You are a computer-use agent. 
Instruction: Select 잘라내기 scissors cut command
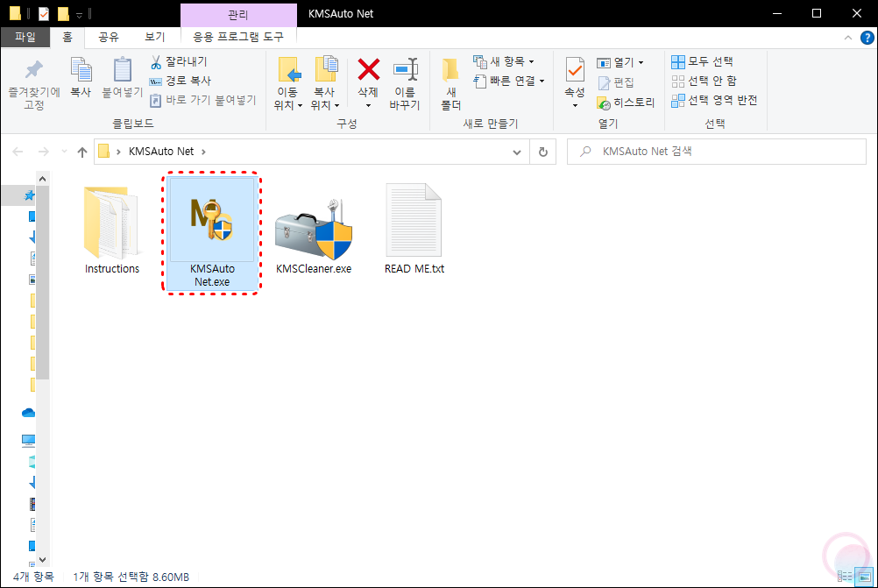179,61
